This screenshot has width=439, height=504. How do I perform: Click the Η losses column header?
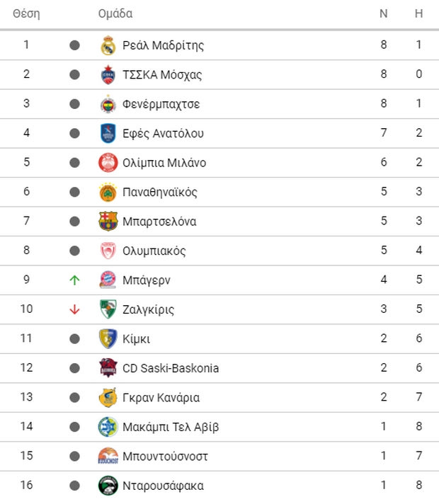[x=419, y=13]
